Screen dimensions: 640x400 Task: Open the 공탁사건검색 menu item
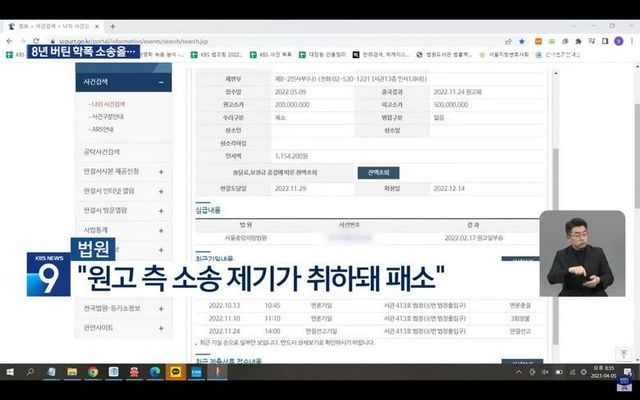[x=104, y=152]
